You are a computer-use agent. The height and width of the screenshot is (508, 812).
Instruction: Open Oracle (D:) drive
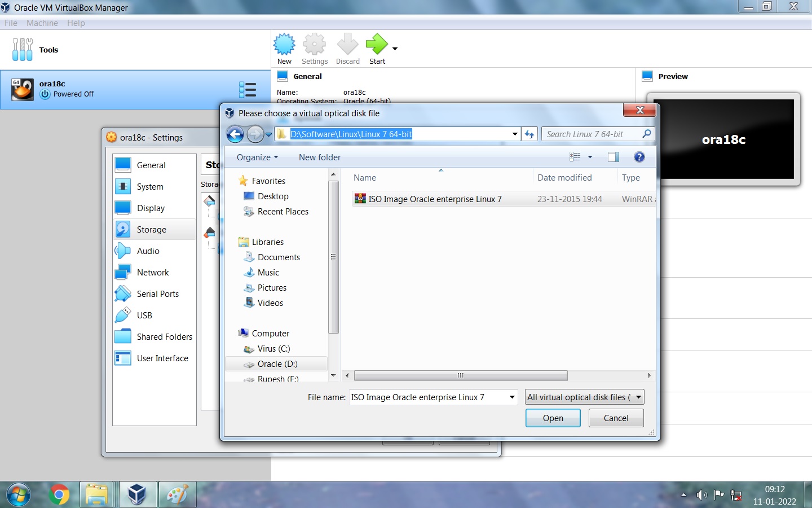click(277, 364)
